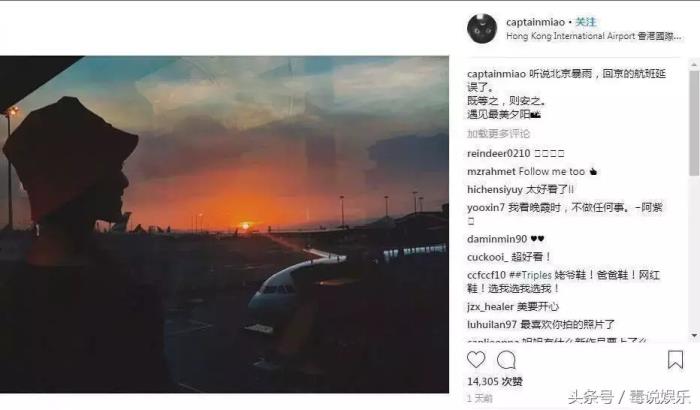Screen dimensions: 700x410
Task: Load more comments with 加载更多评论
Action: [x=498, y=134]
